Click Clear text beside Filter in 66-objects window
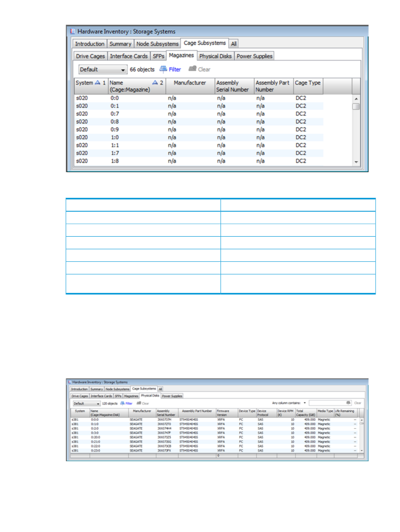Image resolution: width=400 pixels, height=532 pixels. [x=204, y=70]
